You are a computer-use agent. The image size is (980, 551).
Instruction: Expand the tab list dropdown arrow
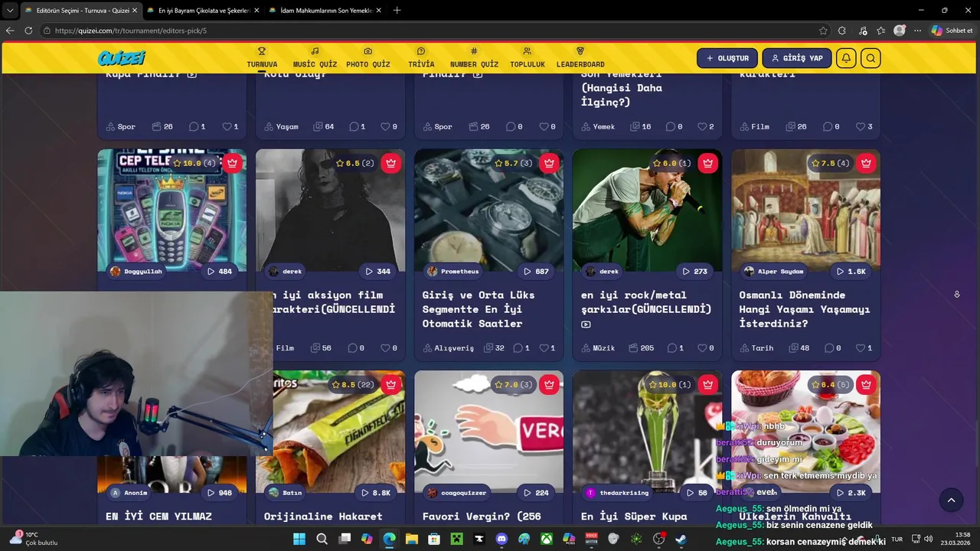(10, 11)
